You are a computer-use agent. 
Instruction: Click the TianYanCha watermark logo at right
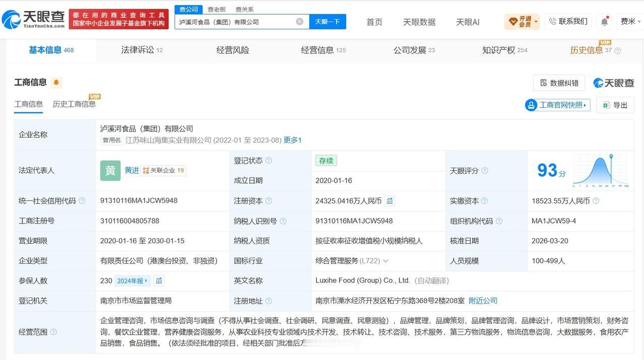pos(614,83)
